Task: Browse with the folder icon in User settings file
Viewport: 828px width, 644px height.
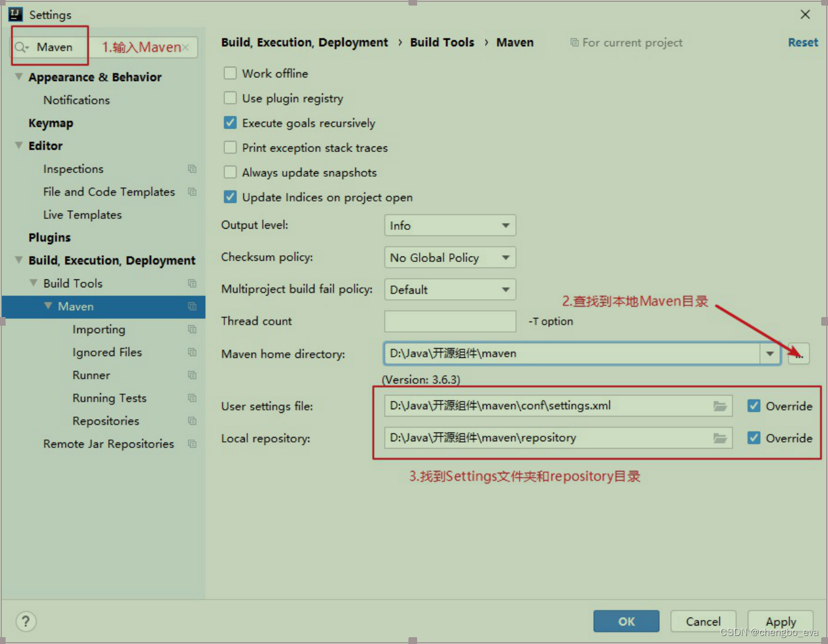Action: 720,406
